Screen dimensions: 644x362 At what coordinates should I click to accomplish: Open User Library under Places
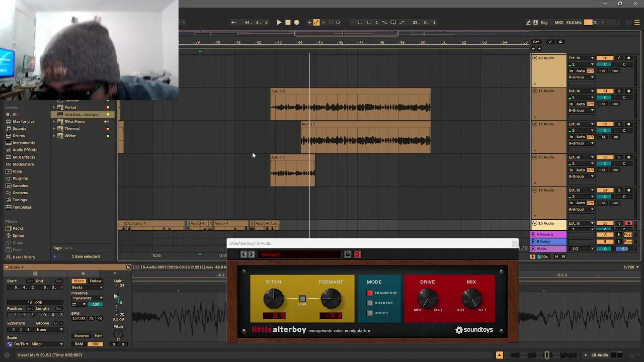(24, 257)
